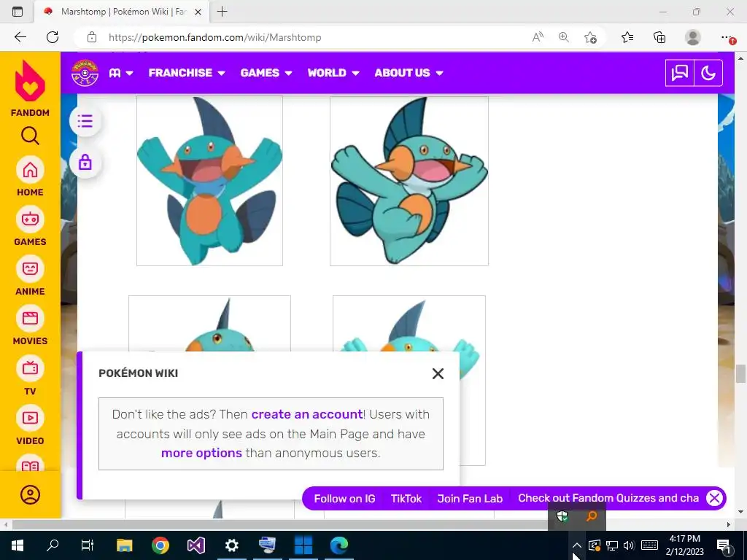
Task: Expand the ABOUT US menu
Action: pos(409,73)
